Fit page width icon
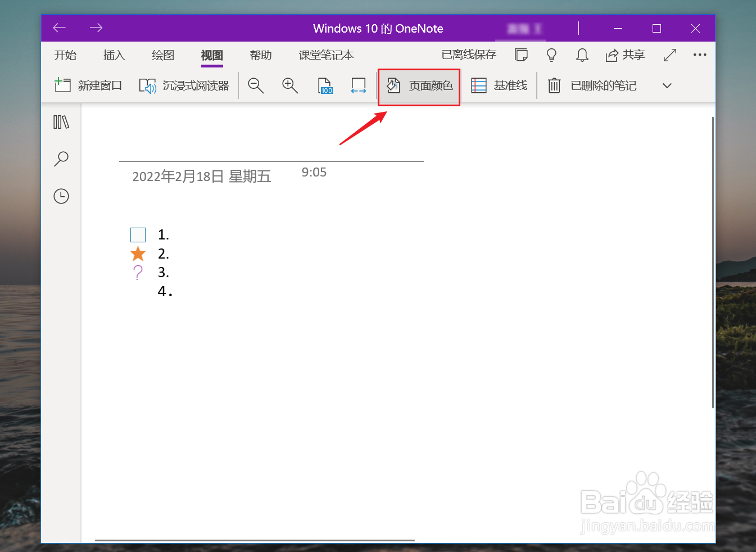The image size is (756, 552). coord(359,85)
